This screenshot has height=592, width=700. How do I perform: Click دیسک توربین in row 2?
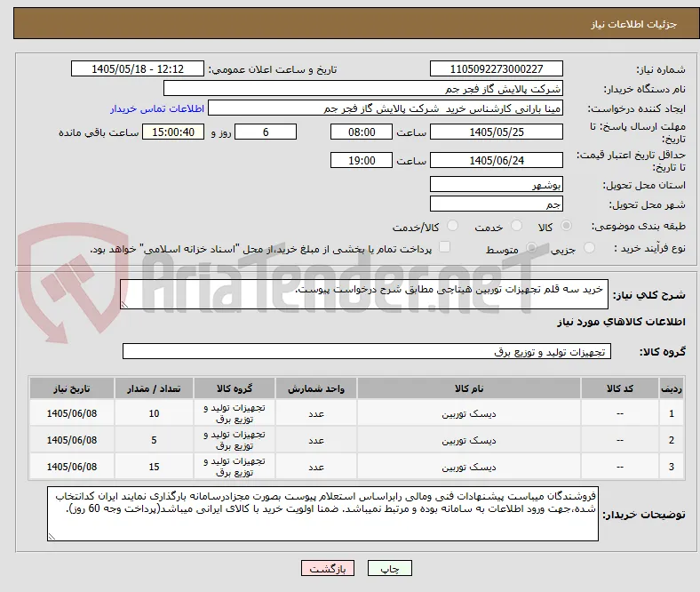point(469,441)
